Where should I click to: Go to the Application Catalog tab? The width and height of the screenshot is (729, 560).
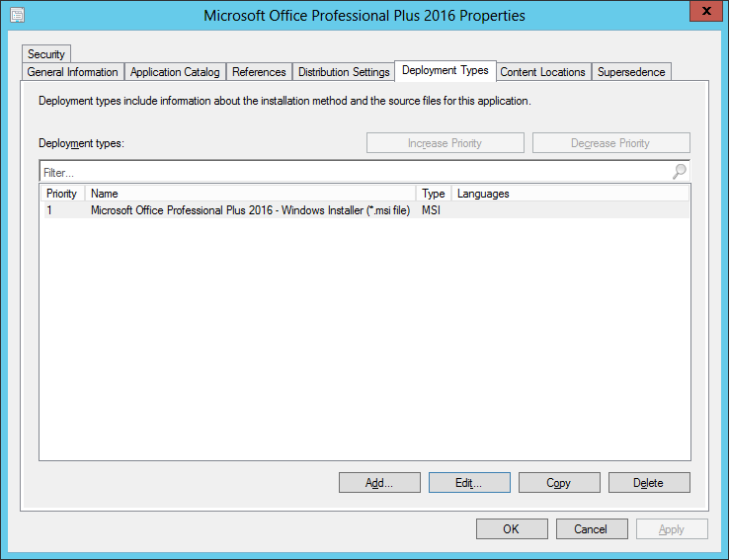(175, 72)
